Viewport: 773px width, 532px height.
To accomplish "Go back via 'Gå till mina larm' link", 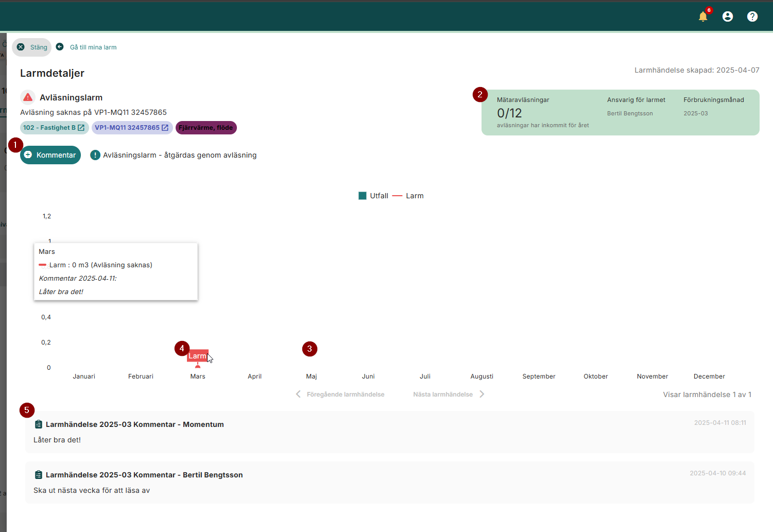I will 93,47.
